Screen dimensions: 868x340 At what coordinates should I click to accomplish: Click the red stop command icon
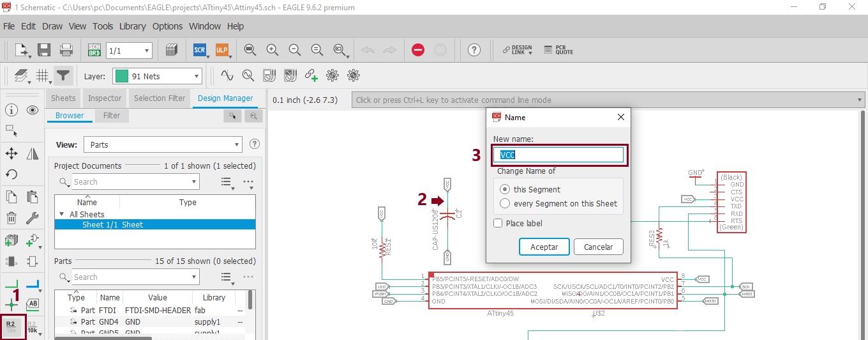[x=418, y=50]
